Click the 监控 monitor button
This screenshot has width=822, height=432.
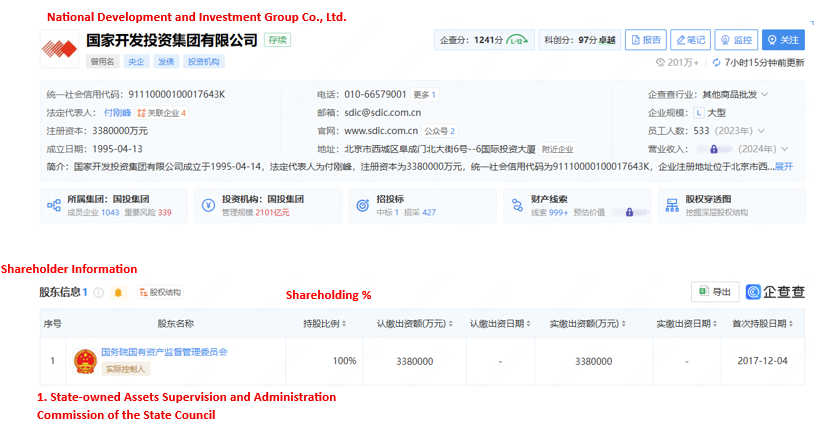pos(735,40)
